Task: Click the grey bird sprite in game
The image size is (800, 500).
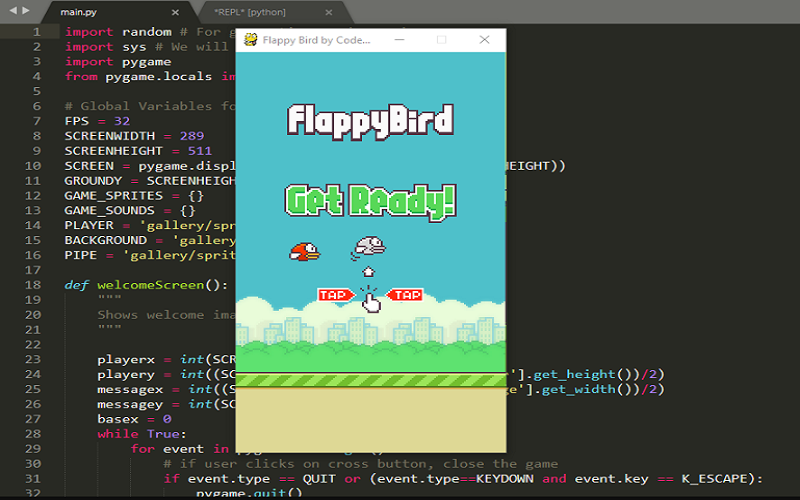Action: point(368,247)
